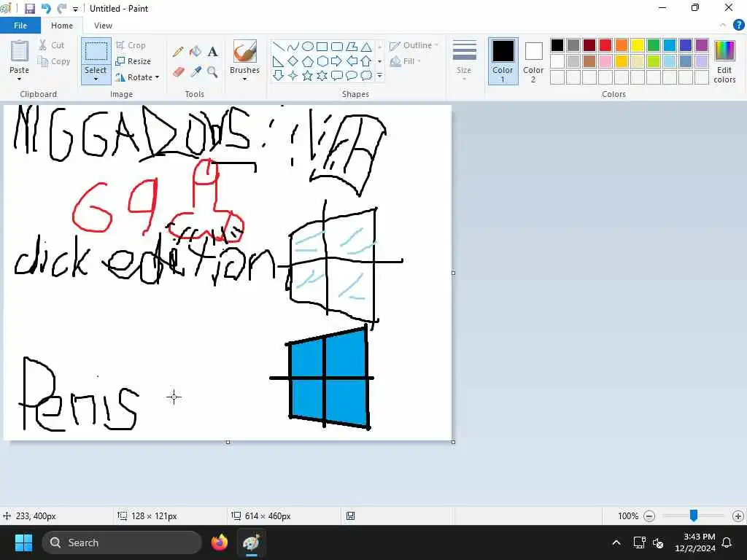
Task: Choose the Rectangle shape
Action: (x=322, y=46)
